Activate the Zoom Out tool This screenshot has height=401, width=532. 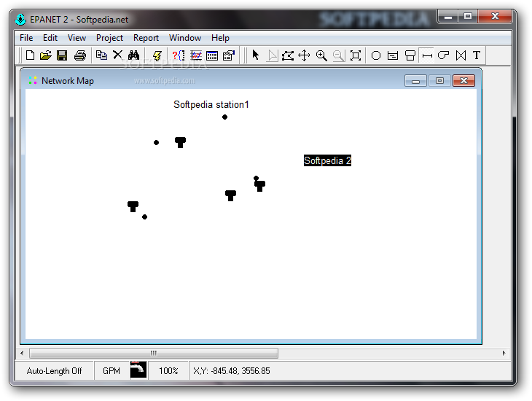(x=338, y=55)
